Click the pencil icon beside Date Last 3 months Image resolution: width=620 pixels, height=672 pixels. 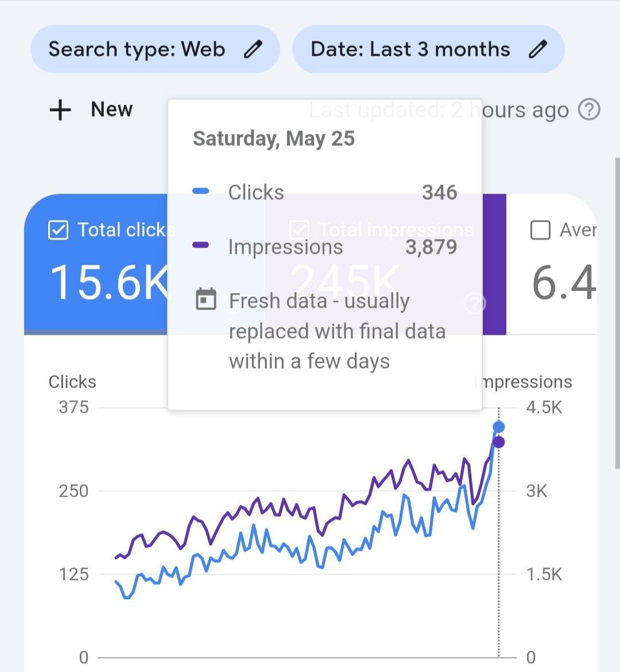pos(537,49)
